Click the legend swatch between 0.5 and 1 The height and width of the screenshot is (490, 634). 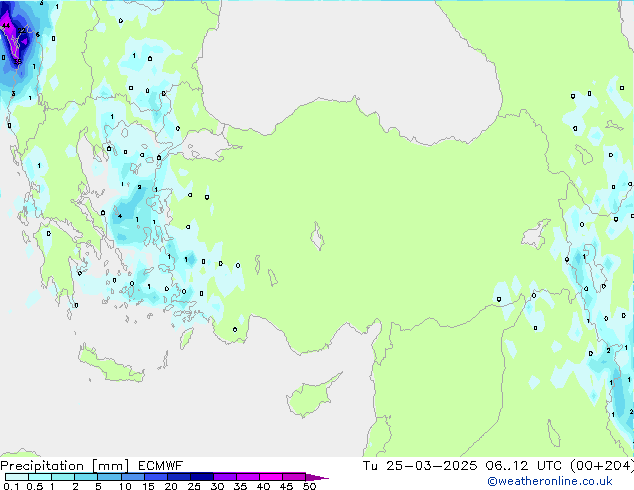40,477
